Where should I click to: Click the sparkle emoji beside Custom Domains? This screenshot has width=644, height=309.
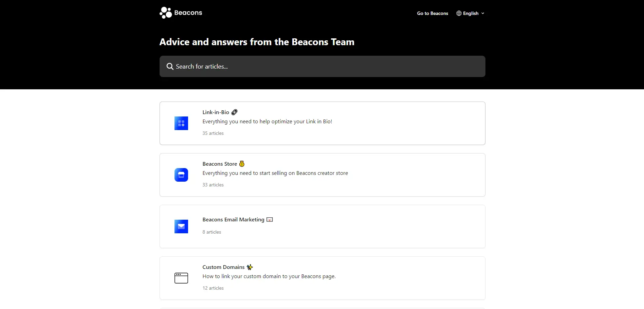[250, 267]
